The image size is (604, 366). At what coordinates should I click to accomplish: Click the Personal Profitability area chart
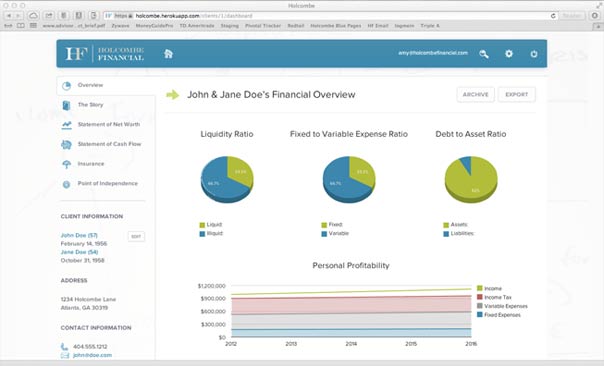pos(351,312)
